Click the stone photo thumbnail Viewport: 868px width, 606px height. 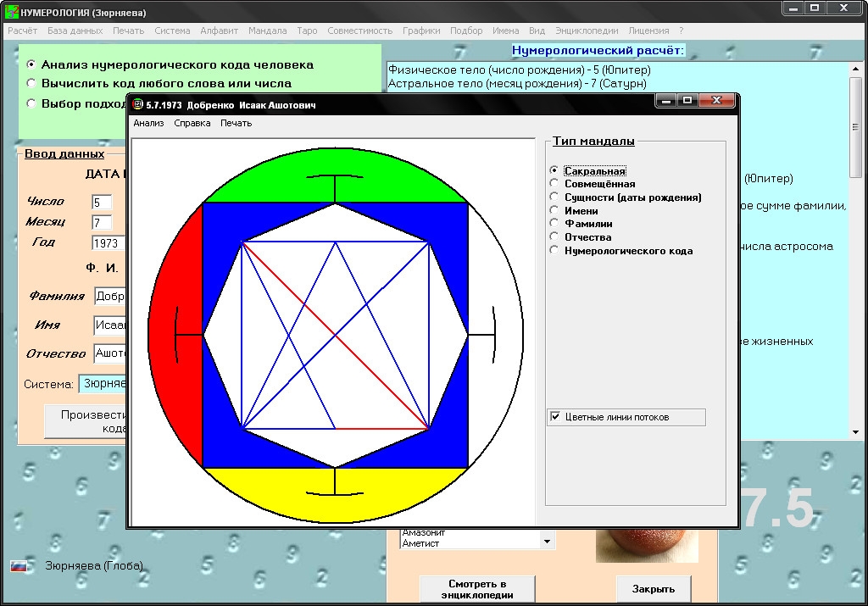pos(647,546)
